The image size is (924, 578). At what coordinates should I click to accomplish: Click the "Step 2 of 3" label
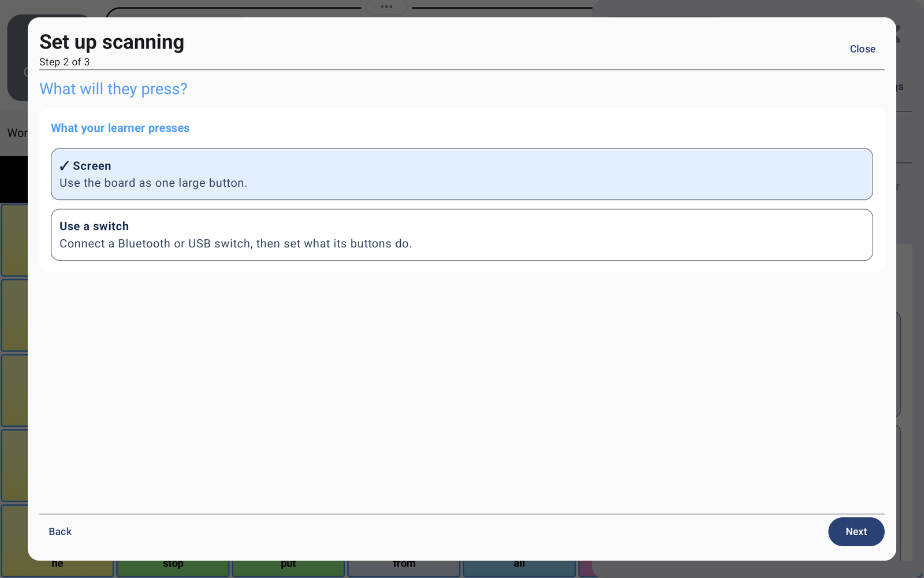(x=64, y=62)
